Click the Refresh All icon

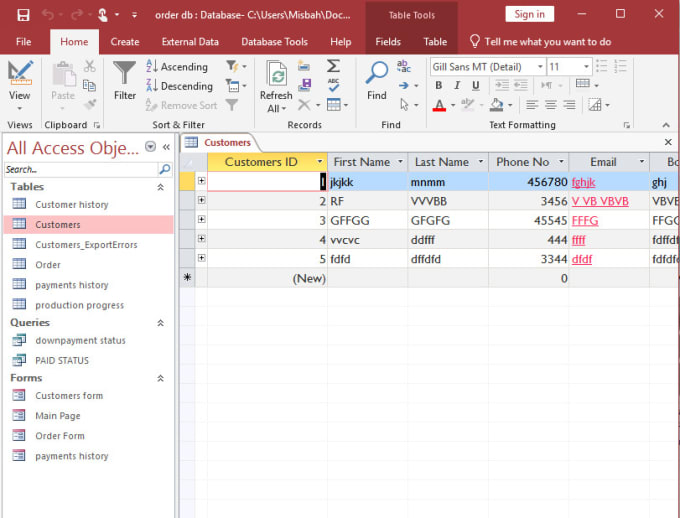click(x=277, y=74)
